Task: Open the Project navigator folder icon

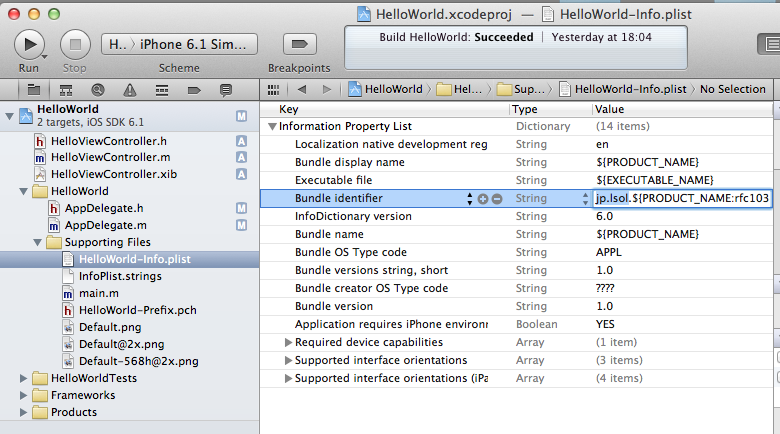Action: tap(34, 90)
